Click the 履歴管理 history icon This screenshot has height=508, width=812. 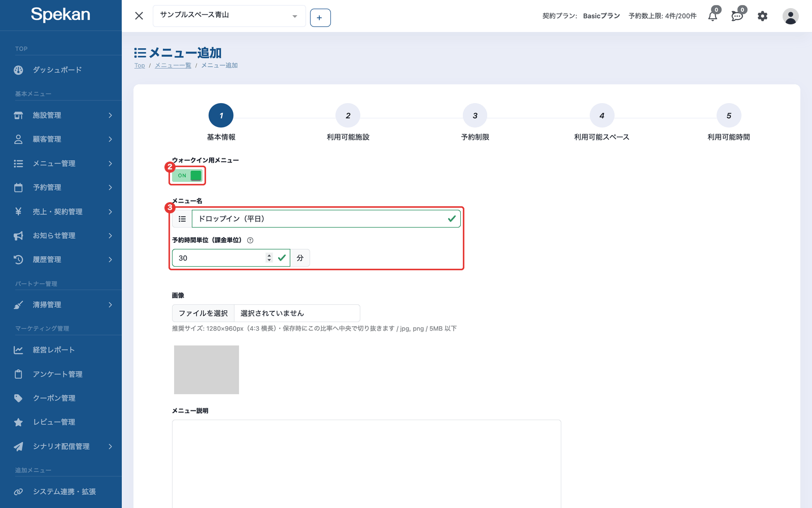18,260
